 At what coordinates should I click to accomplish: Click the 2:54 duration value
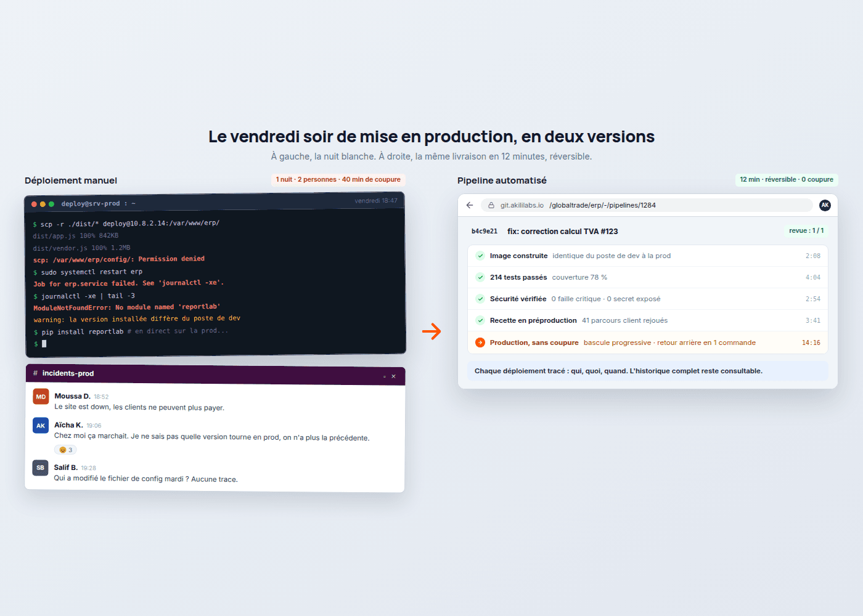(x=813, y=299)
